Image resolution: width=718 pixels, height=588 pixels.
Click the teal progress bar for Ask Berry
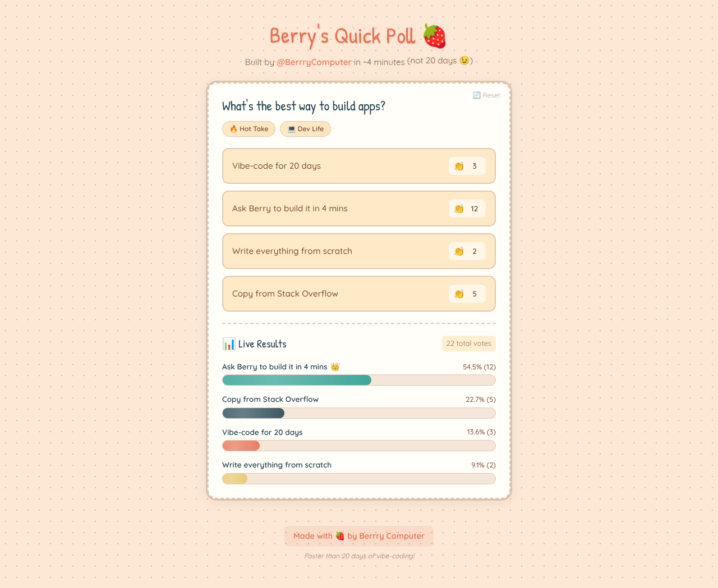point(296,380)
